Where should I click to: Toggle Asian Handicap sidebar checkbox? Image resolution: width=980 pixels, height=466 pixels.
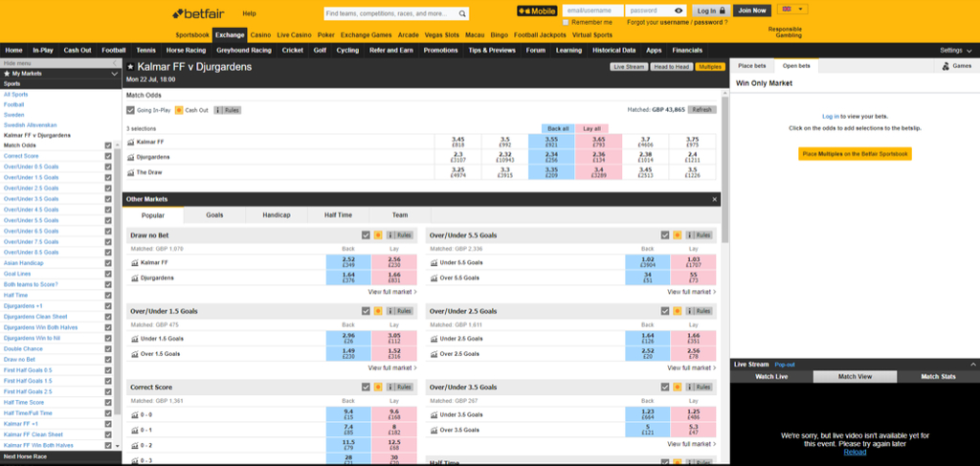click(x=108, y=263)
